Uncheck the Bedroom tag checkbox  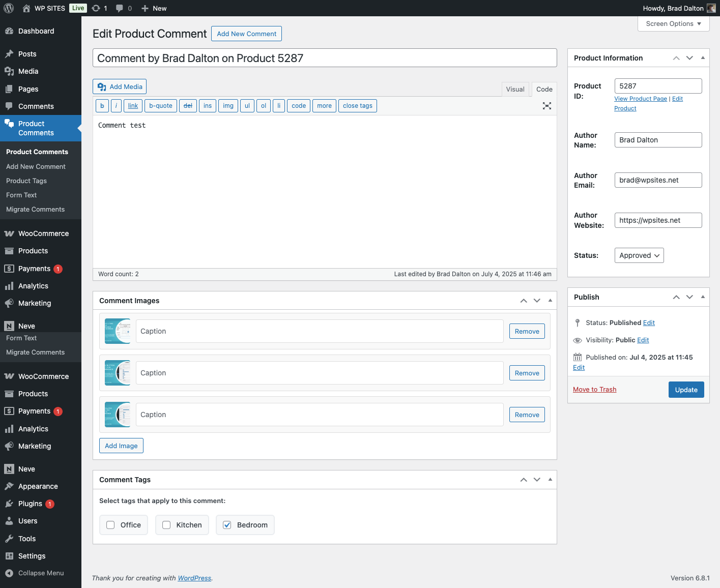(x=227, y=525)
